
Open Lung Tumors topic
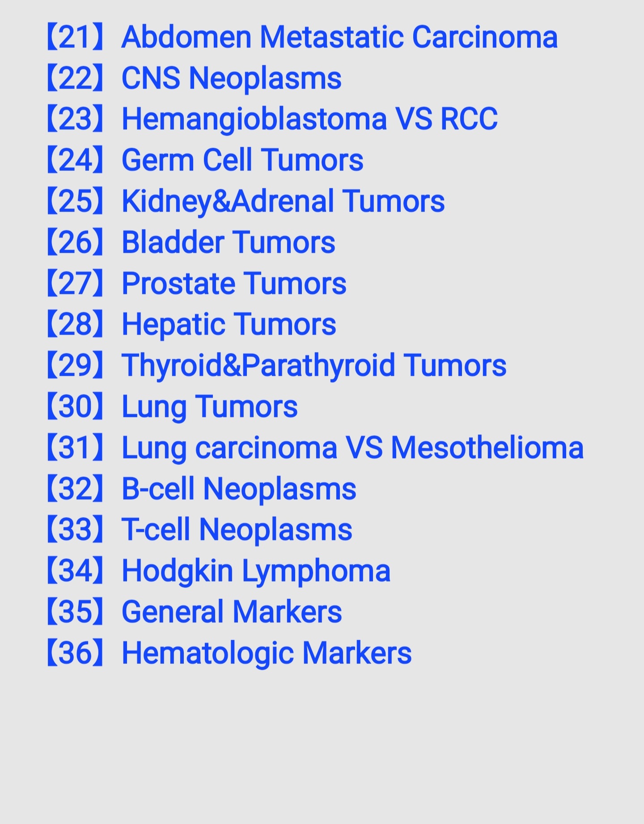coord(209,407)
